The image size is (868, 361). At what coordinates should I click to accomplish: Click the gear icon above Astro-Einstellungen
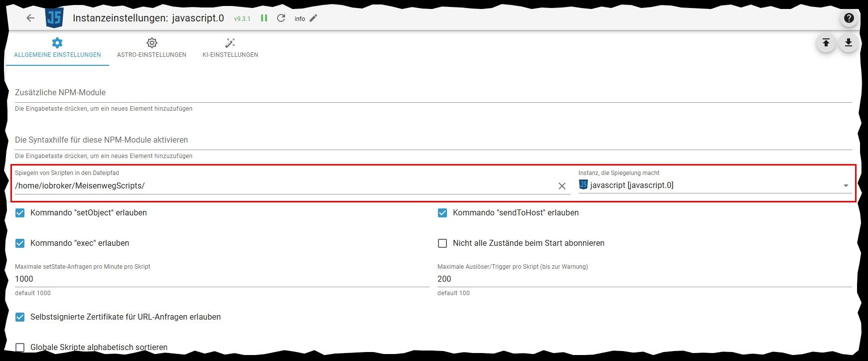coord(151,43)
